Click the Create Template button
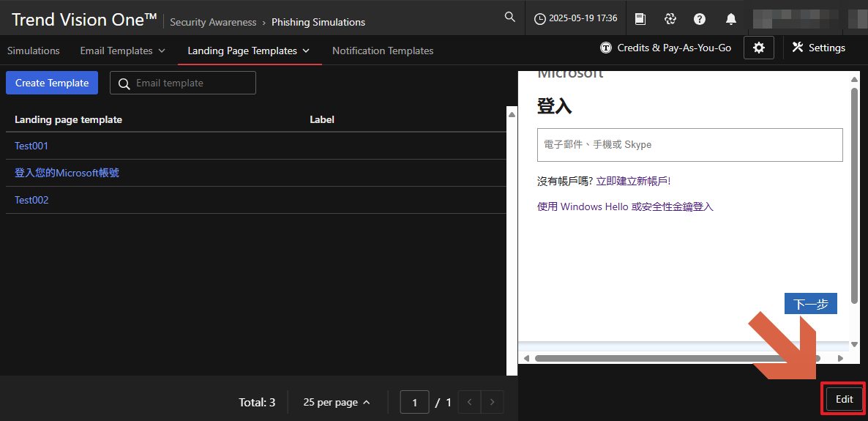868x421 pixels. 52,83
